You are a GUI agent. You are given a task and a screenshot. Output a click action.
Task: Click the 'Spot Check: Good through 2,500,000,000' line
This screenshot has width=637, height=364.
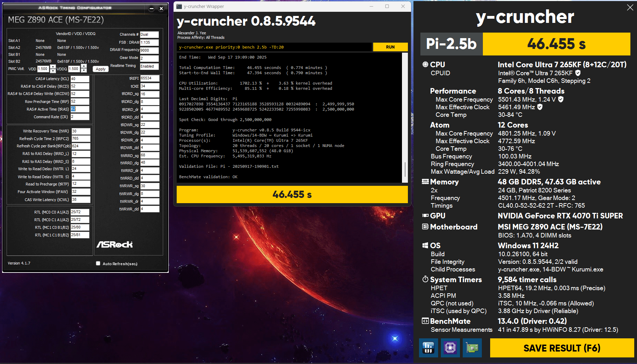point(225,120)
